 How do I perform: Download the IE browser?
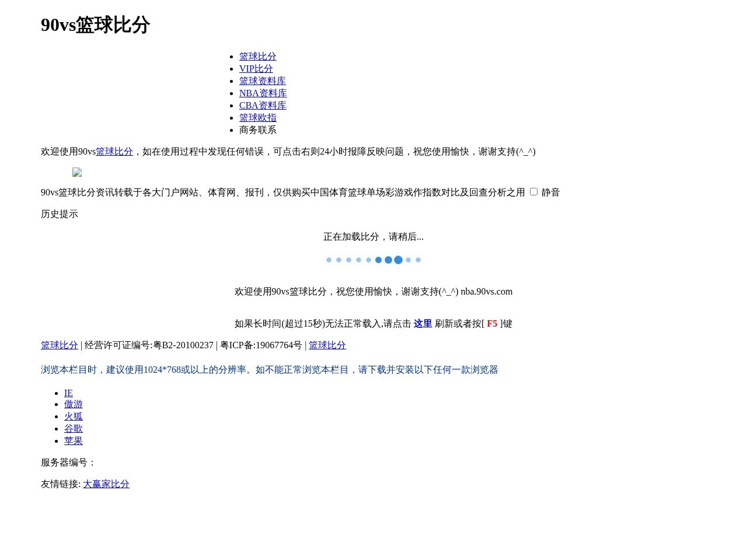[68, 393]
